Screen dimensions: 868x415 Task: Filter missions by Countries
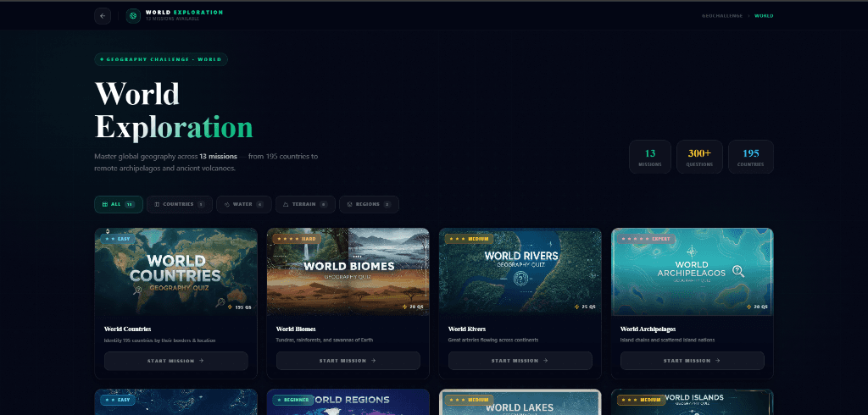(180, 204)
